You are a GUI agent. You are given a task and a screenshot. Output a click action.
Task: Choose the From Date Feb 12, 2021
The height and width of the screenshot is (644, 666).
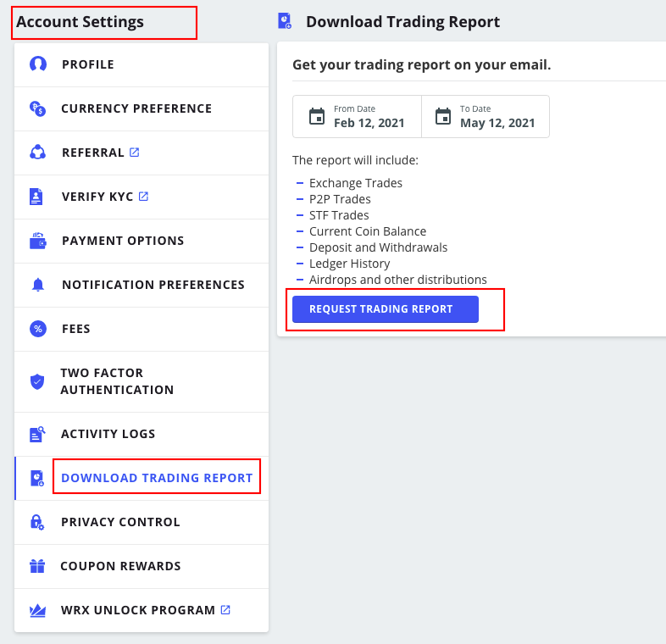(x=357, y=116)
